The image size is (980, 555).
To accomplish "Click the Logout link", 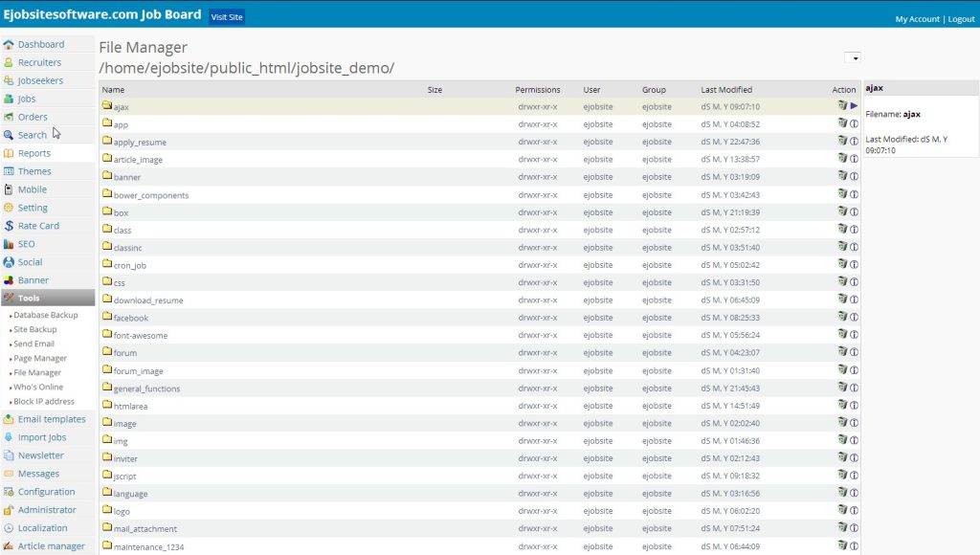I will point(961,19).
